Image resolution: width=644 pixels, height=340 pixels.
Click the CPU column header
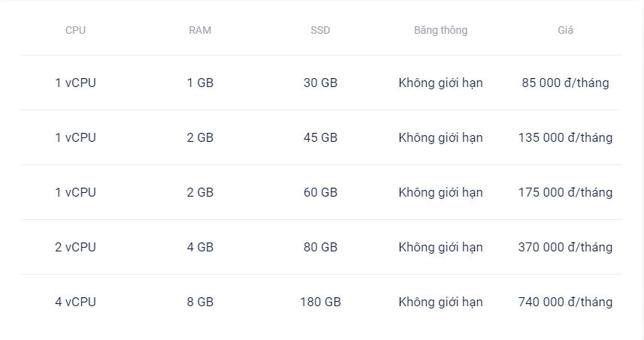pyautogui.click(x=75, y=30)
